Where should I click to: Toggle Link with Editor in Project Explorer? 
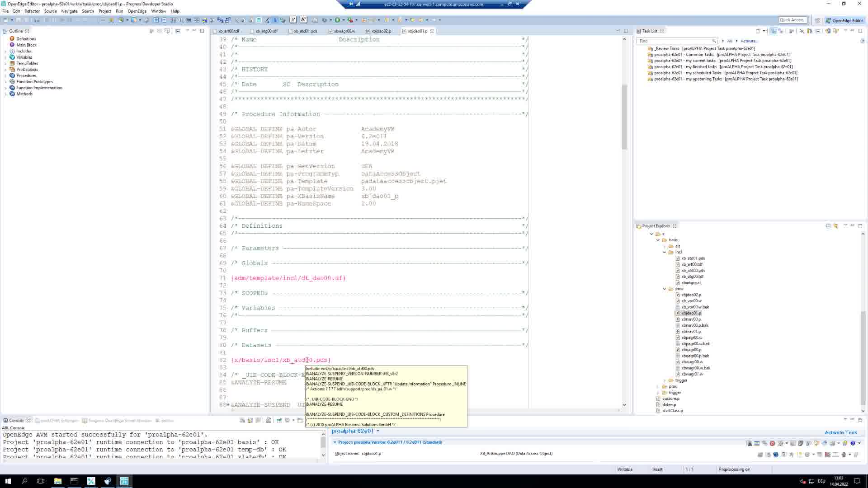pyautogui.click(x=836, y=226)
